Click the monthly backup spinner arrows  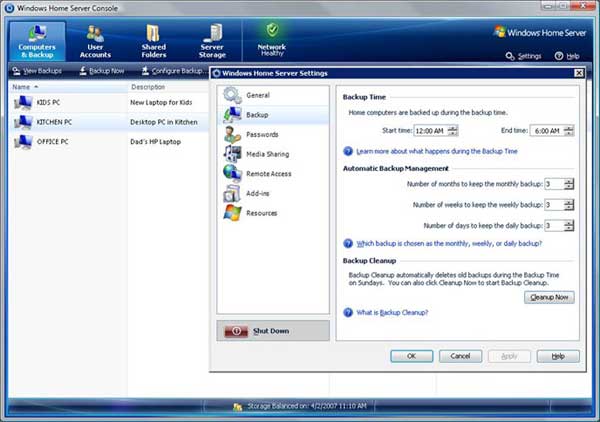569,184
